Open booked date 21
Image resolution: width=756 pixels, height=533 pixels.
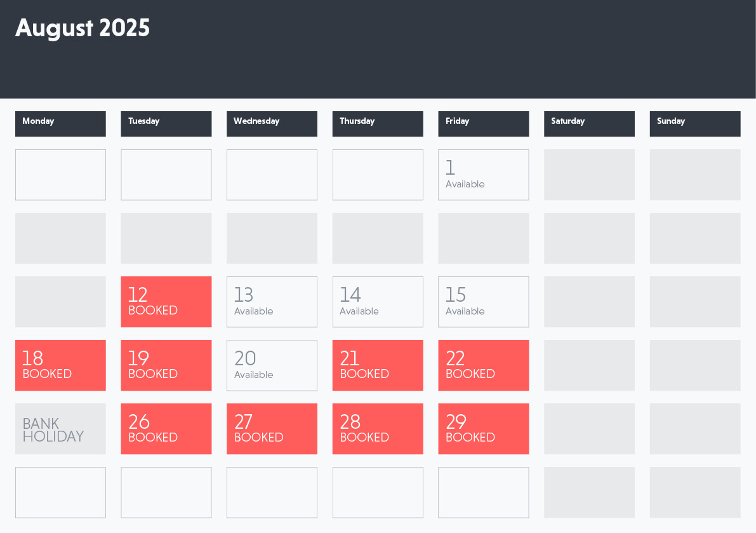[x=378, y=365]
